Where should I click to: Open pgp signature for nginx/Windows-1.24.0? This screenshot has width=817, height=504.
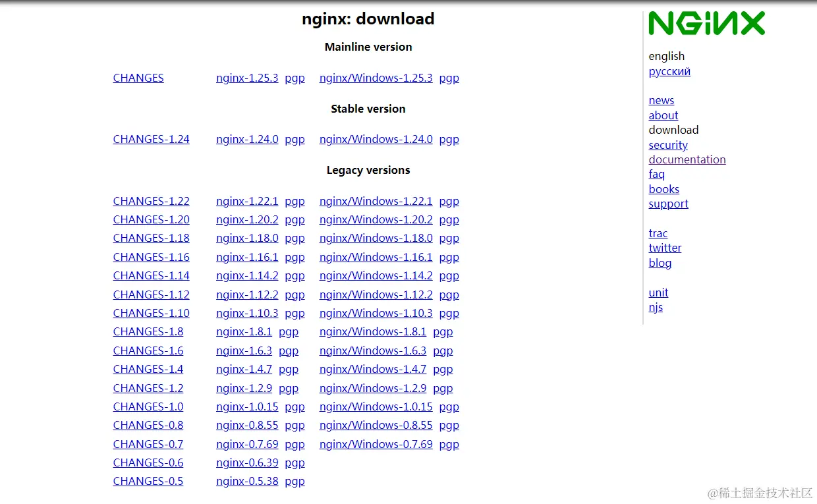449,139
